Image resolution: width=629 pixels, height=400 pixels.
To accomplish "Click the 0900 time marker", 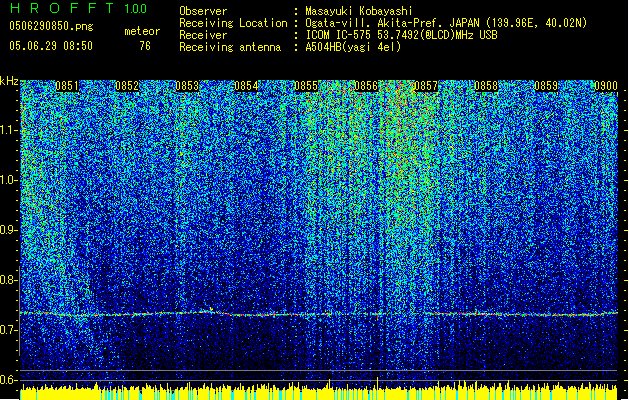I will tap(606, 86).
